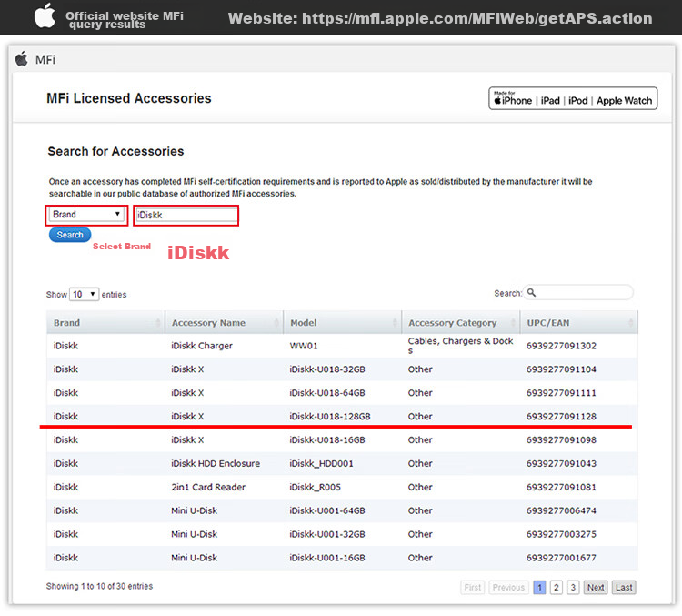
Task: Select UPC 6939277003275
Action: coord(561,534)
